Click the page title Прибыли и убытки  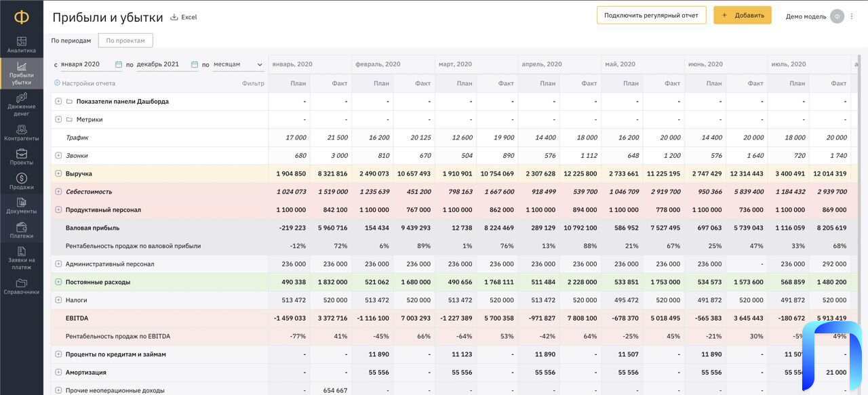(x=108, y=18)
